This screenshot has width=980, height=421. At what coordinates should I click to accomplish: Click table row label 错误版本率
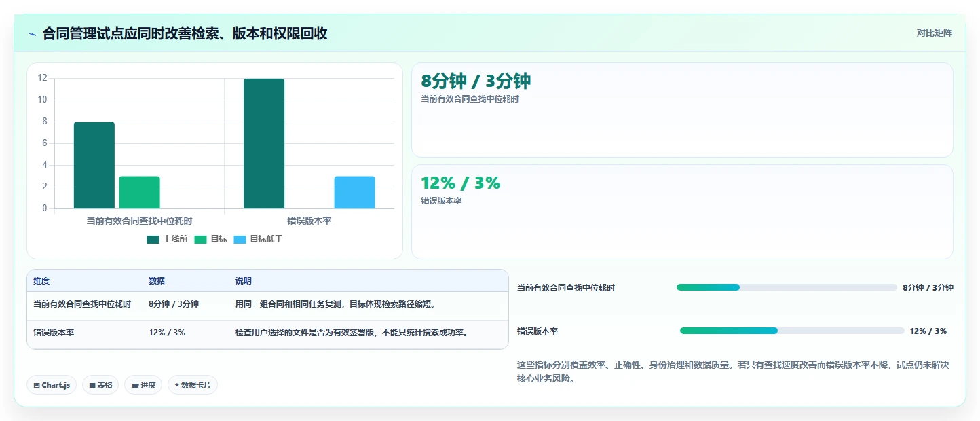tap(54, 333)
